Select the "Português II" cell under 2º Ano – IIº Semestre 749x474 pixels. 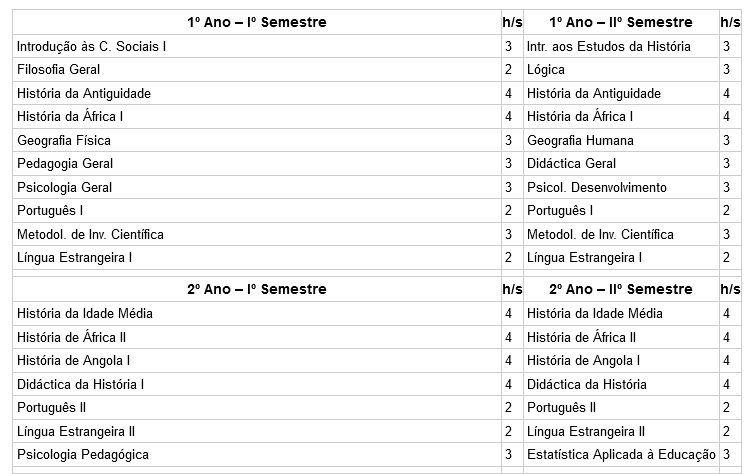point(562,407)
